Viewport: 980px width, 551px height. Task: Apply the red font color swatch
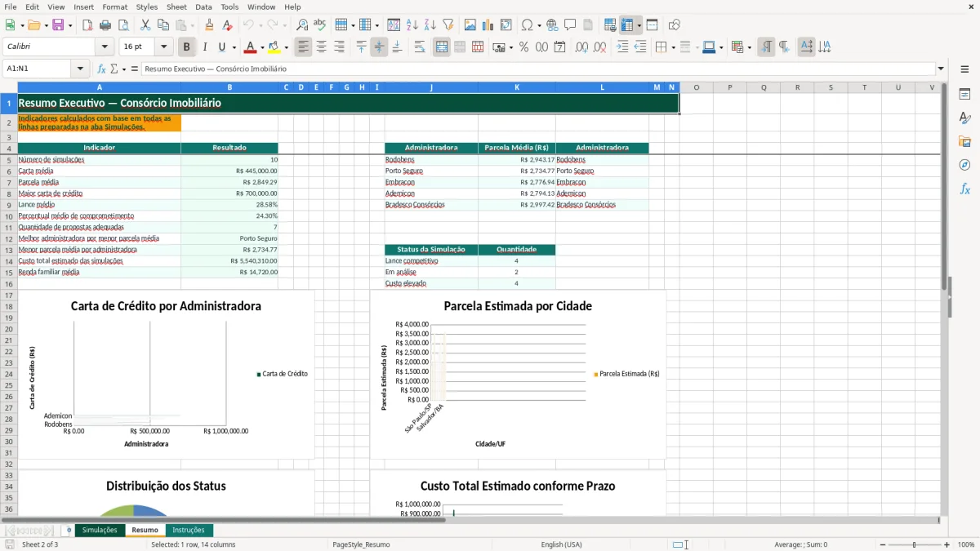(250, 47)
